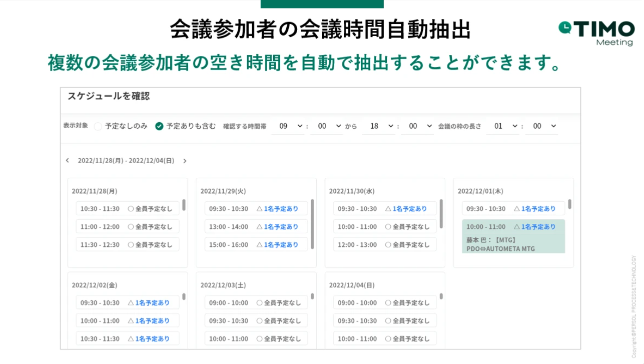Select 12:00 - 13:00 slot on 11/30

pos(385,245)
